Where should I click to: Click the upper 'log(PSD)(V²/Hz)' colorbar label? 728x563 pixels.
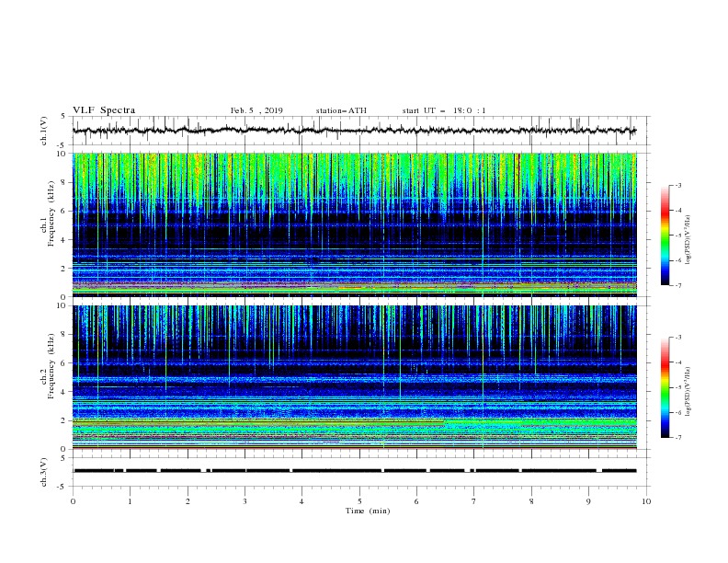pos(688,240)
